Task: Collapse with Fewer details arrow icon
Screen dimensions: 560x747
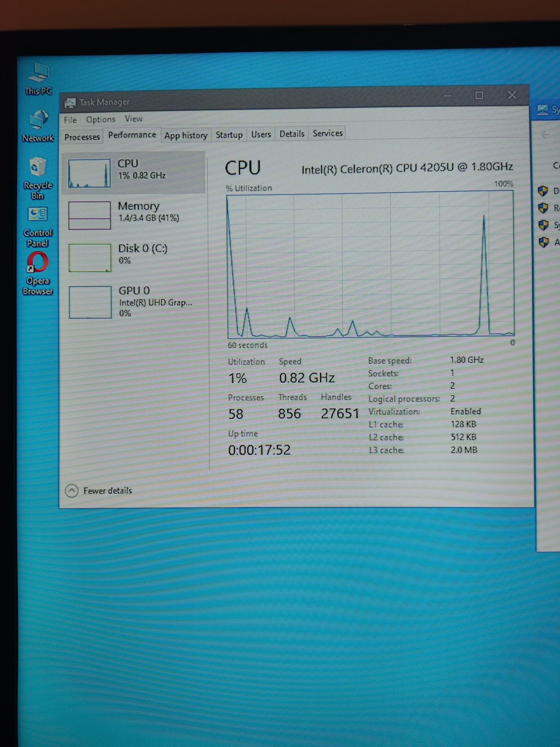Action: coord(72,490)
